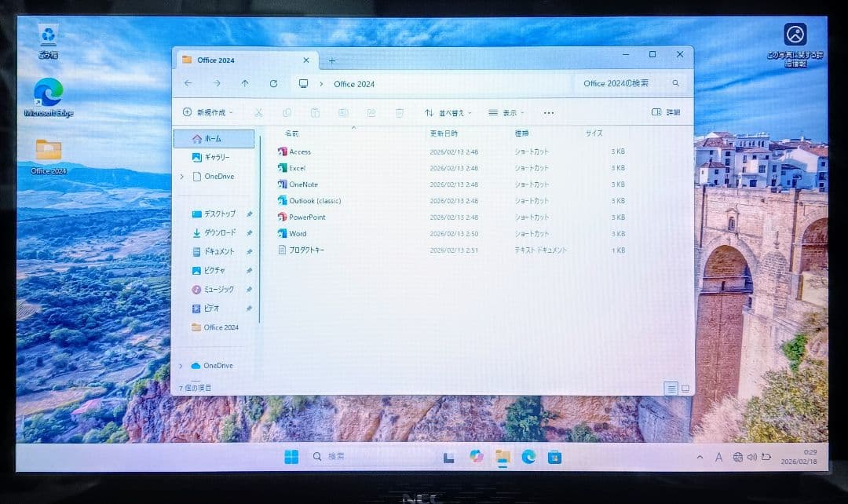The width and height of the screenshot is (848, 504).
Task: Switch to large thumbnails view icon in status bar
Action: (685, 389)
